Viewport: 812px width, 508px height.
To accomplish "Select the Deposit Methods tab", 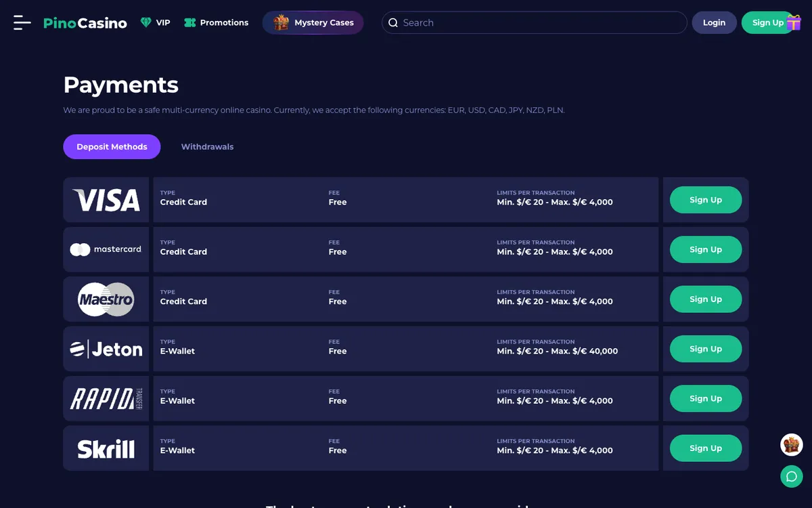I will [x=112, y=147].
